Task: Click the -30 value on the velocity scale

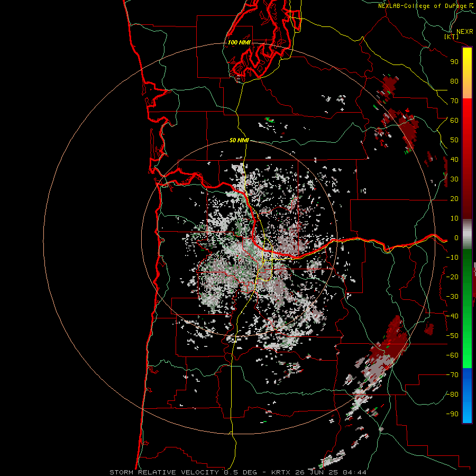Action: 452,297
